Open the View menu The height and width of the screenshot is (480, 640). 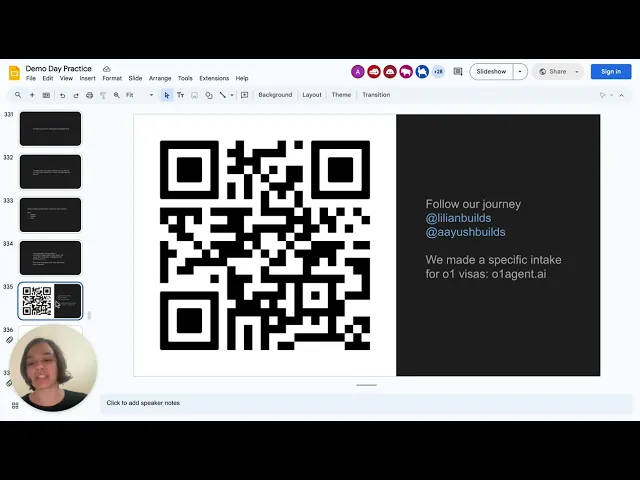66,78
